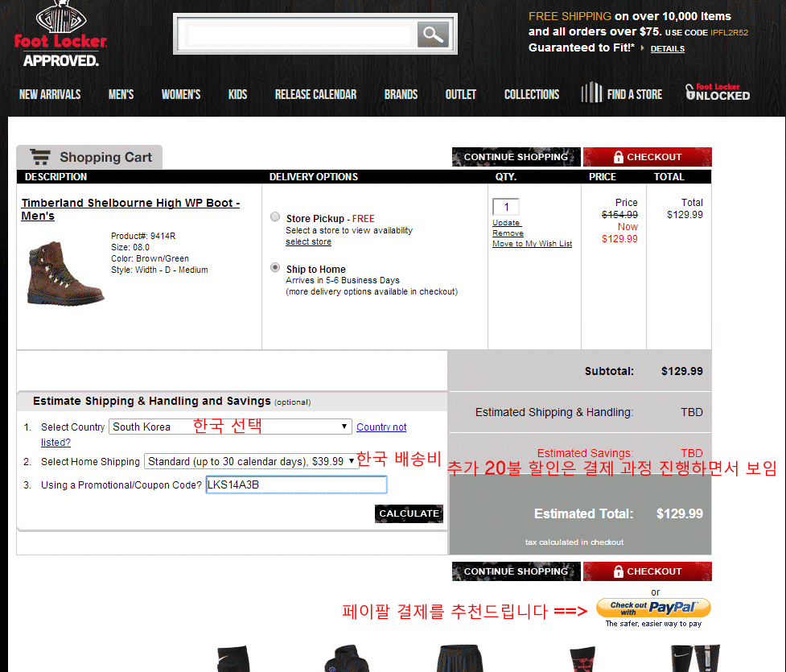
Task: Open the Men's navigation menu
Action: 121,94
